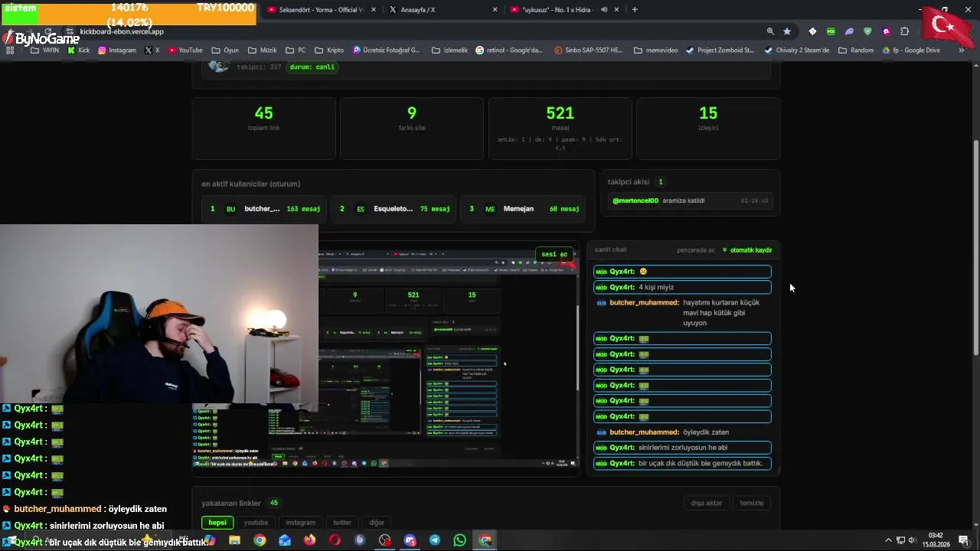
Task: Select the youtube link filter tab
Action: coord(256,523)
